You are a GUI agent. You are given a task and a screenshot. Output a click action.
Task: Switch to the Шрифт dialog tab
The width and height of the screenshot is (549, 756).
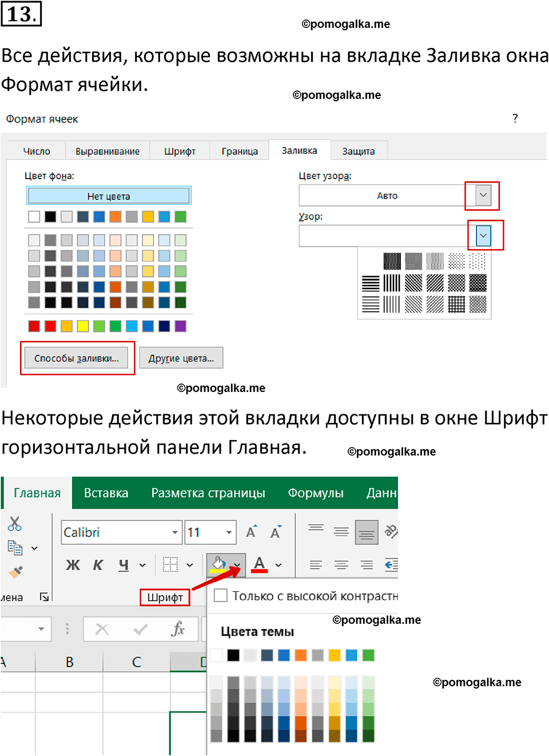tap(180, 151)
